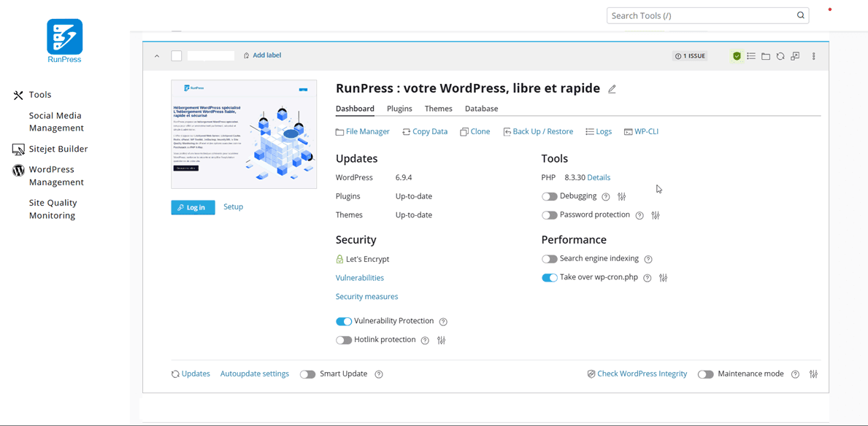Toggle Debugging switch
868x426 pixels.
pyautogui.click(x=549, y=196)
